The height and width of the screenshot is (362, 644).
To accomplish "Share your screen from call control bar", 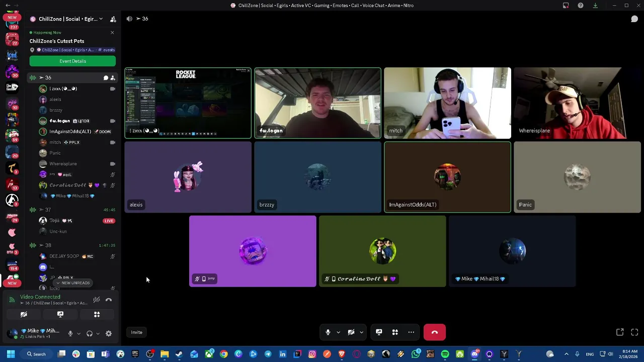I will click(379, 332).
